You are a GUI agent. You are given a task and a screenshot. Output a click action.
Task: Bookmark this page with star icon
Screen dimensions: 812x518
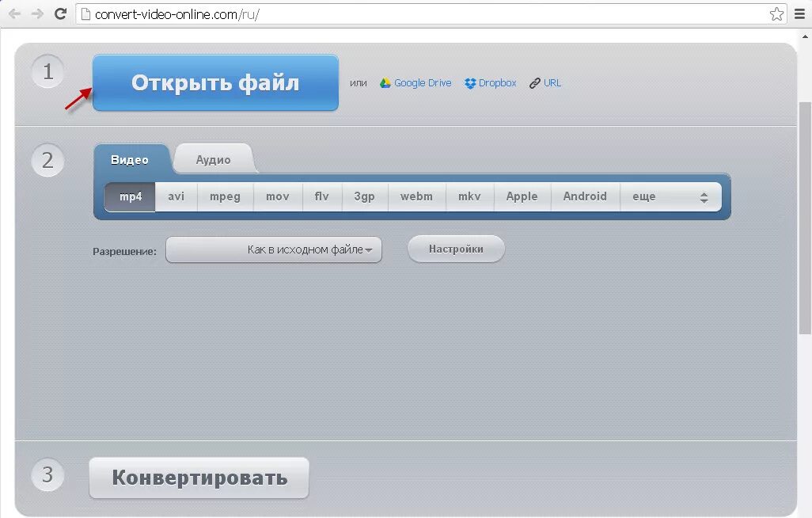[x=776, y=14]
